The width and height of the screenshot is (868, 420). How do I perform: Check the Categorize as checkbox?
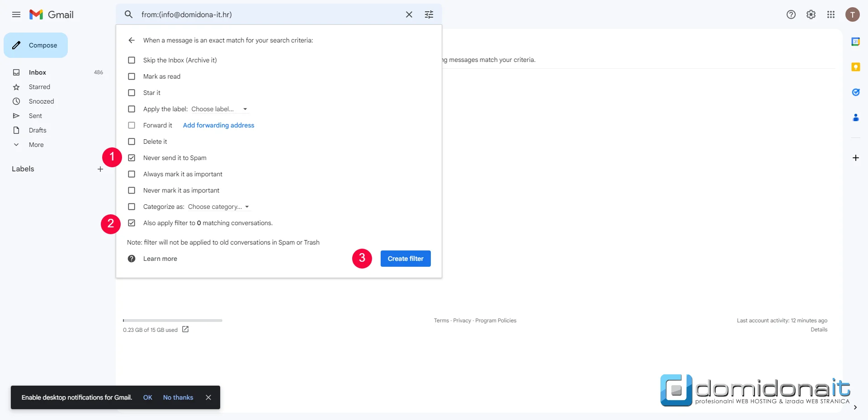pos(132,207)
